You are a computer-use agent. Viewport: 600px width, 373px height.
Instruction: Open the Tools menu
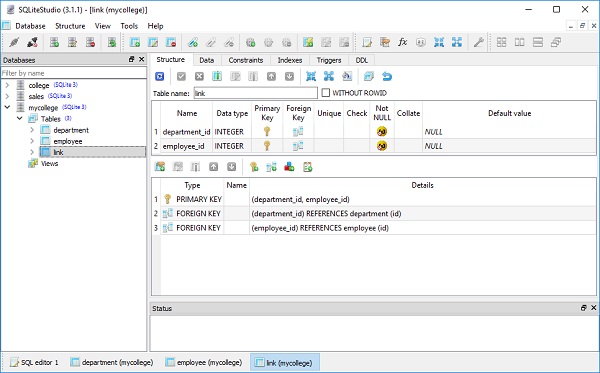(129, 26)
